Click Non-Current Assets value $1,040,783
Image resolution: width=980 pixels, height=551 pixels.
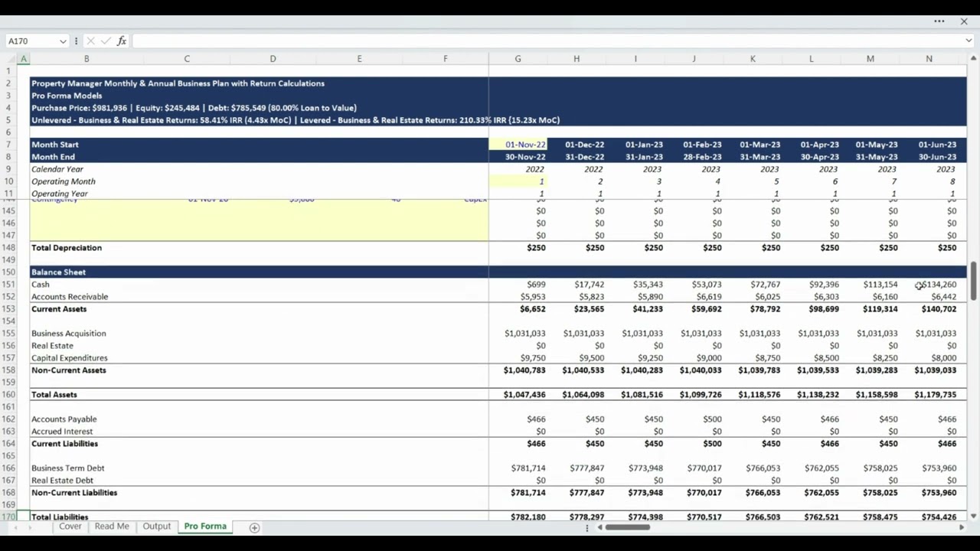click(524, 370)
